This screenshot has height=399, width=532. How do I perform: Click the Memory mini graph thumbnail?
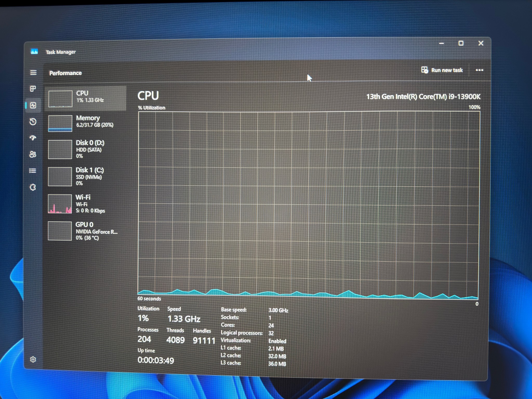pyautogui.click(x=60, y=123)
